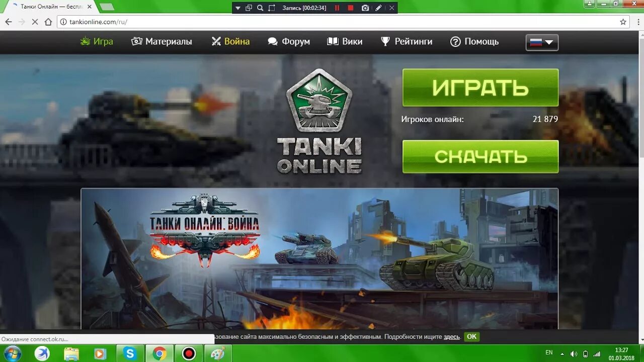Open Windows Explorer from the taskbar

(x=71, y=353)
